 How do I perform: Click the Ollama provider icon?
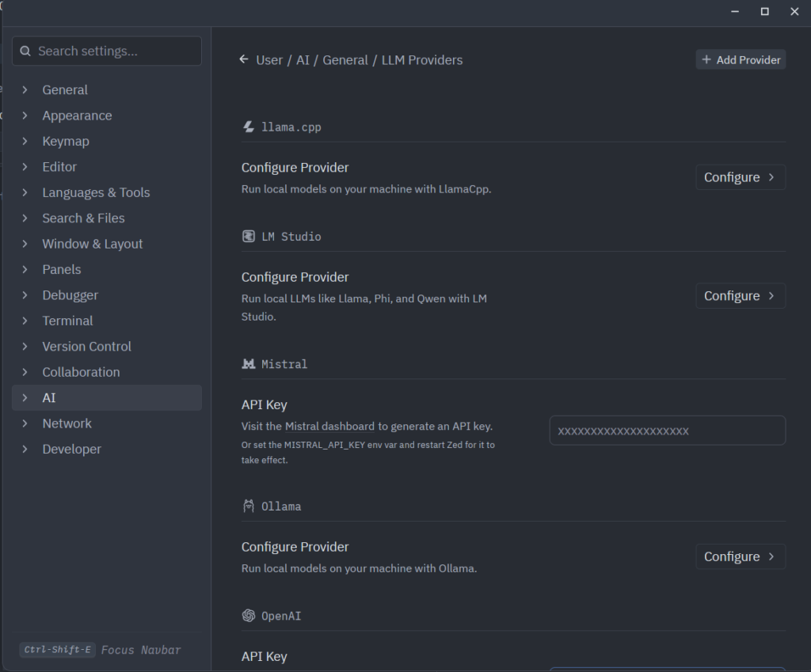(248, 506)
